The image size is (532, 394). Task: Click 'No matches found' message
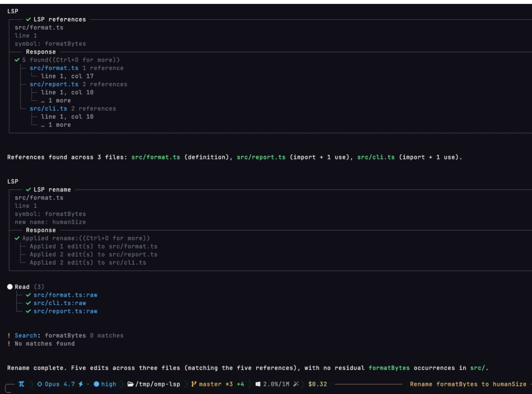point(44,343)
